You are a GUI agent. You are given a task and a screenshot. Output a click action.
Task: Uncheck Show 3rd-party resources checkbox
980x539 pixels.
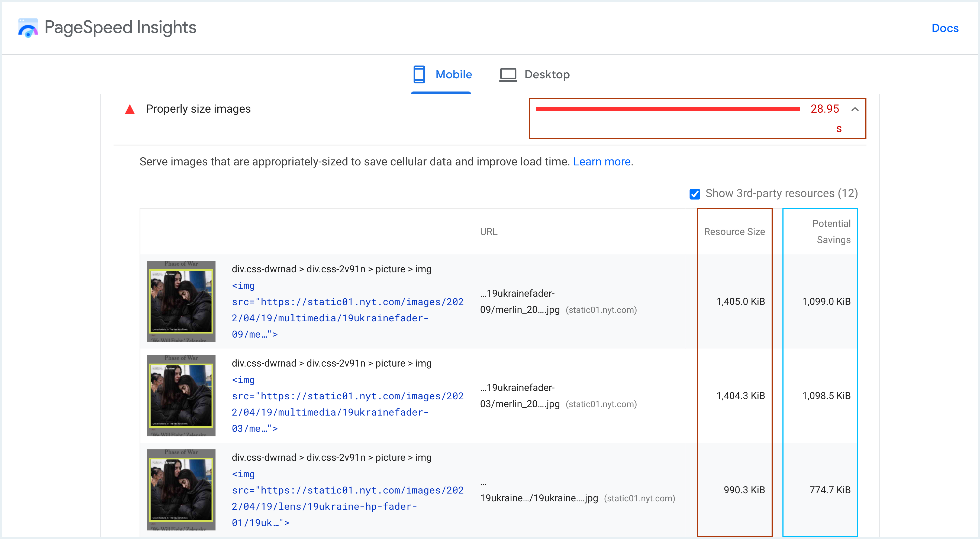[x=695, y=194]
